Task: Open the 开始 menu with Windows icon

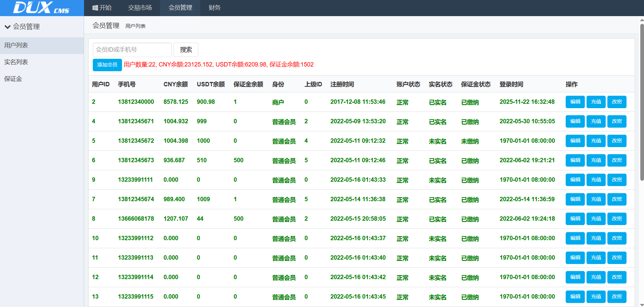Action: coord(102,8)
